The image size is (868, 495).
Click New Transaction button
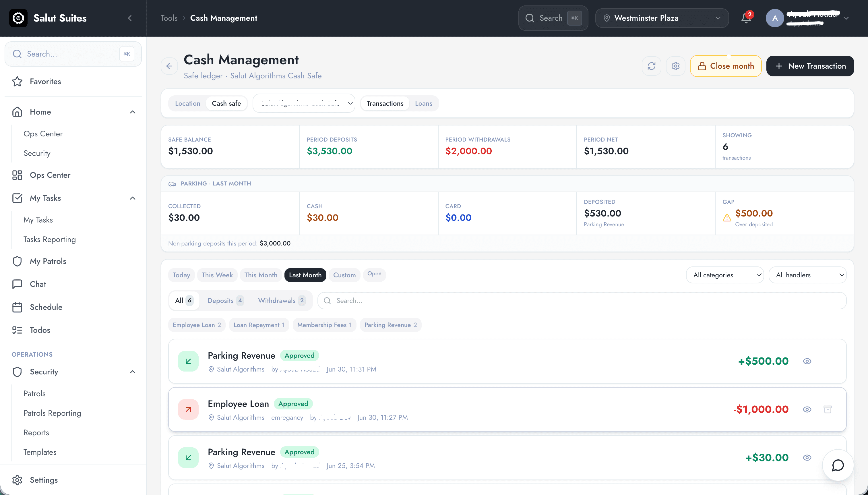tap(810, 66)
